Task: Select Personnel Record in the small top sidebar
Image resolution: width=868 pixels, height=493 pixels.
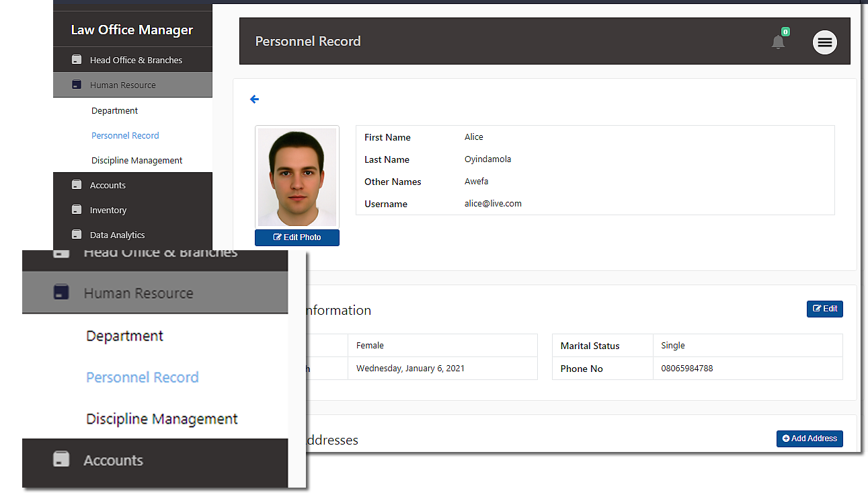Action: (125, 136)
